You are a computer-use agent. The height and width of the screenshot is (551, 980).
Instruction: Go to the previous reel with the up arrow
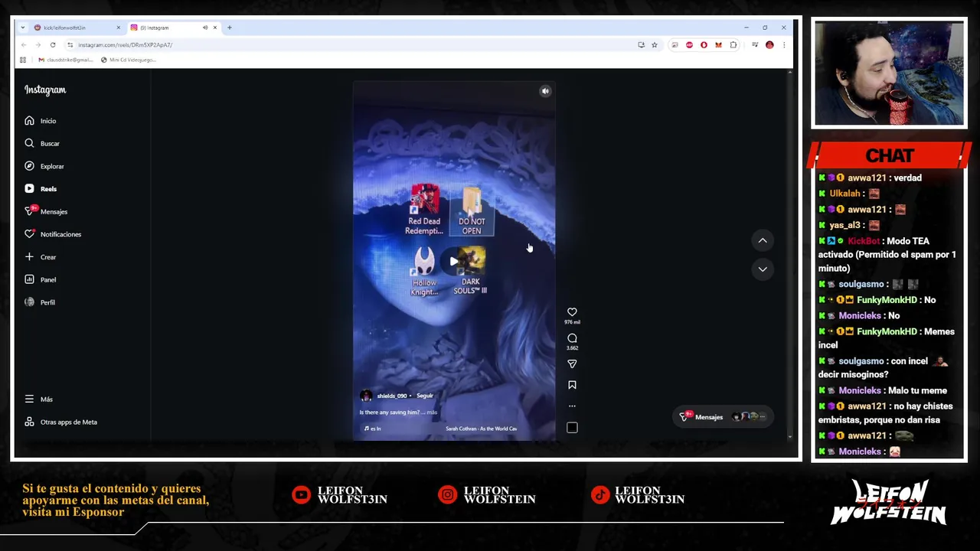coord(763,240)
